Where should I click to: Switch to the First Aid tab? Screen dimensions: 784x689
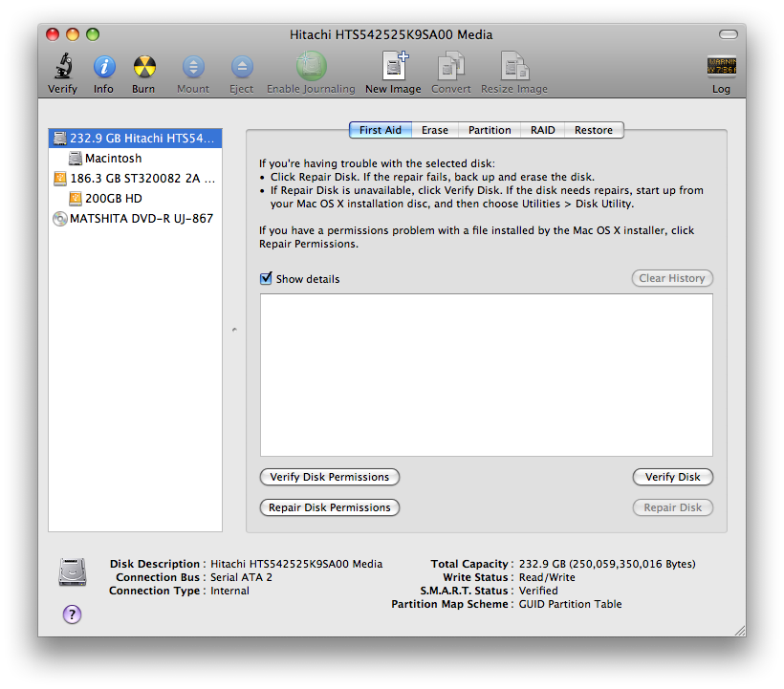(381, 130)
